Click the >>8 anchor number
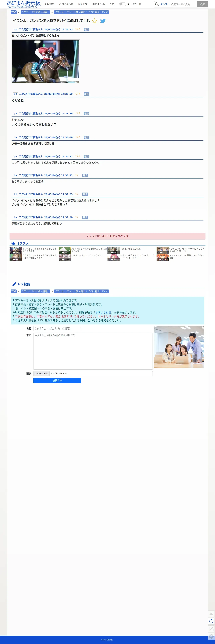 [x=15, y=217]
